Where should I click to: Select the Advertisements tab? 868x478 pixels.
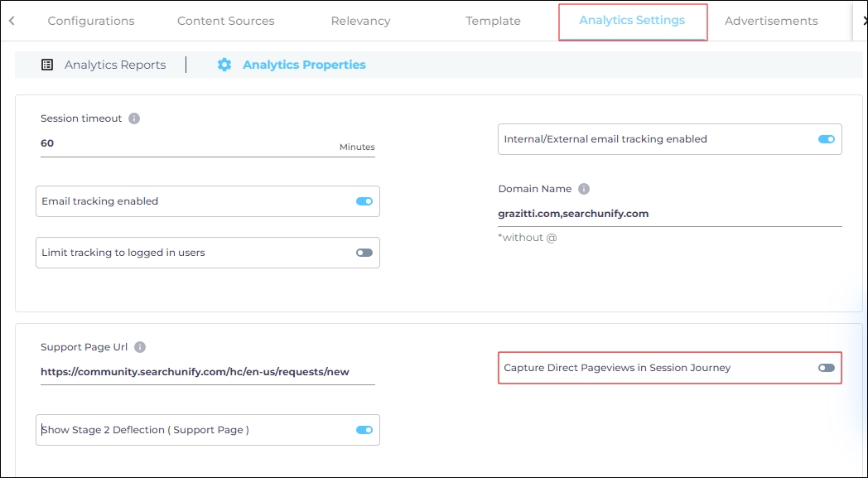click(770, 21)
